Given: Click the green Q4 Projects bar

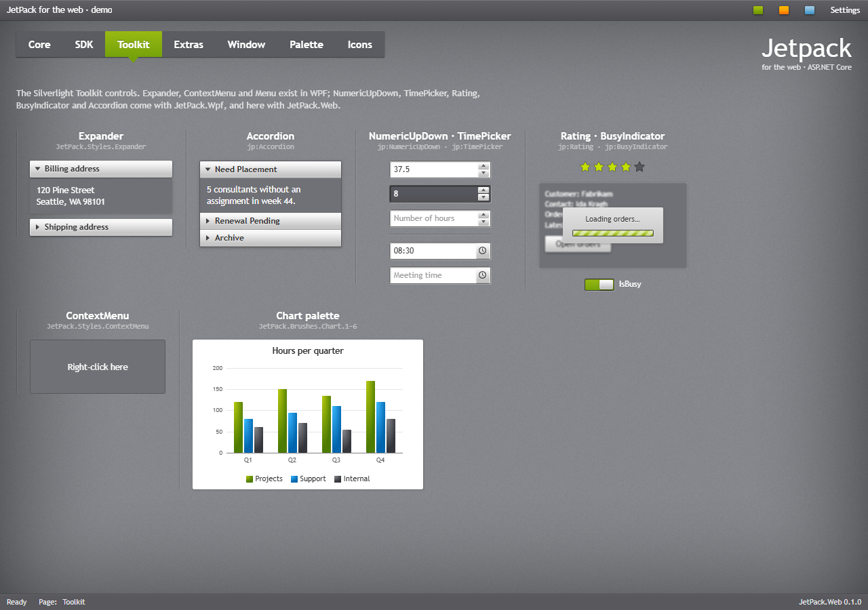Looking at the screenshot, I should pos(370,417).
